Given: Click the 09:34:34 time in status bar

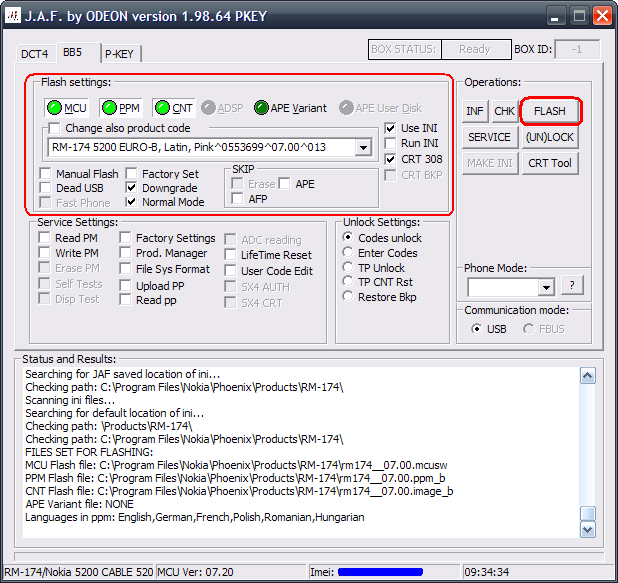Looking at the screenshot, I should click(x=487, y=572).
